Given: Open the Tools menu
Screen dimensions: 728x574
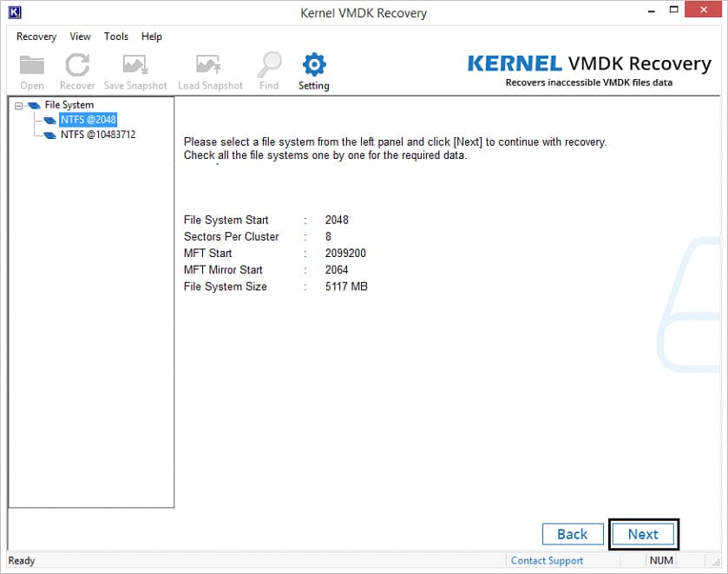Looking at the screenshot, I should pos(116,36).
